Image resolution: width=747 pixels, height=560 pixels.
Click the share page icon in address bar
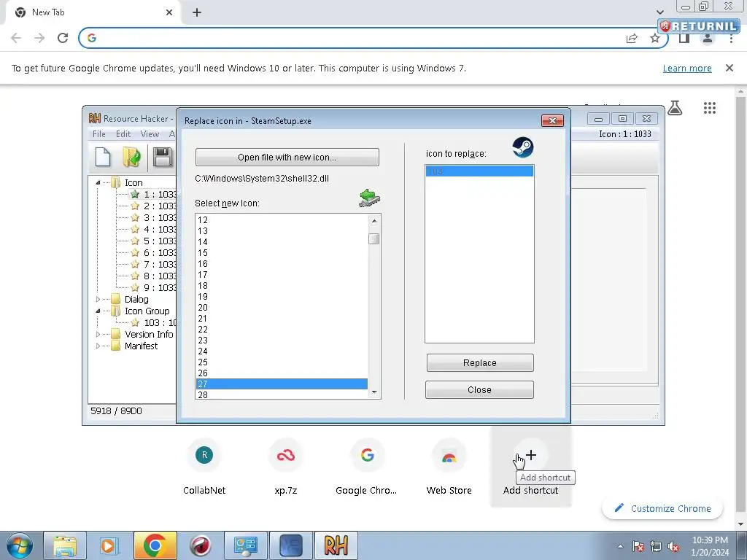(x=632, y=38)
